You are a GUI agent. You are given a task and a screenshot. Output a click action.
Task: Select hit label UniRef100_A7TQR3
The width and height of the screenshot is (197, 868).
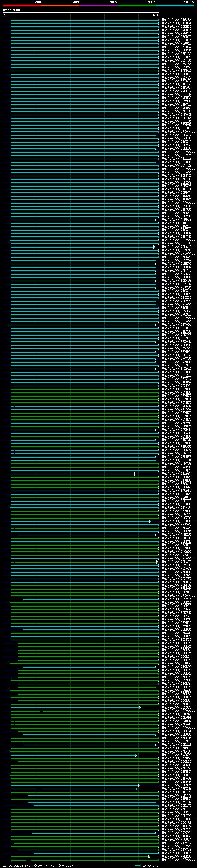177,470
